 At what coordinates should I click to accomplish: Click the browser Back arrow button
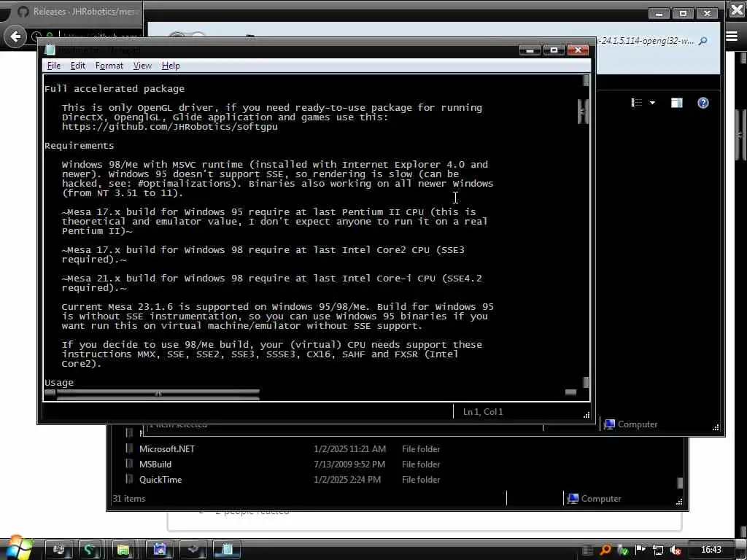point(15,36)
